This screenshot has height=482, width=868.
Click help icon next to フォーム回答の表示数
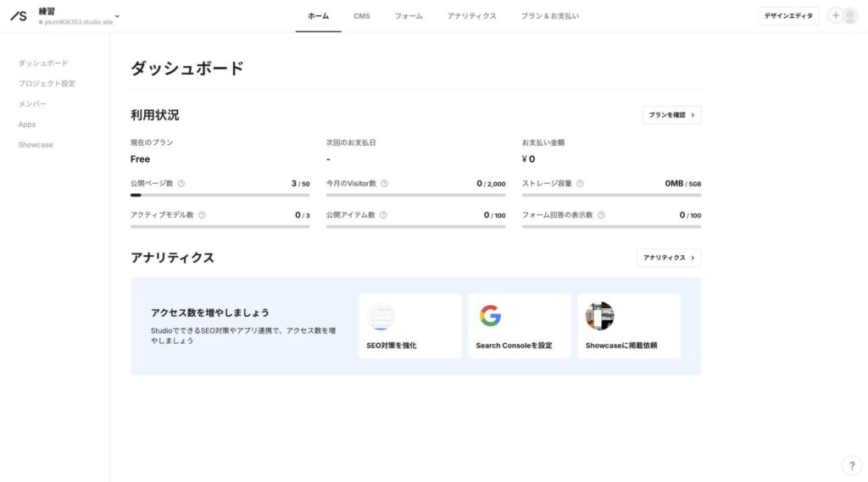pos(601,215)
